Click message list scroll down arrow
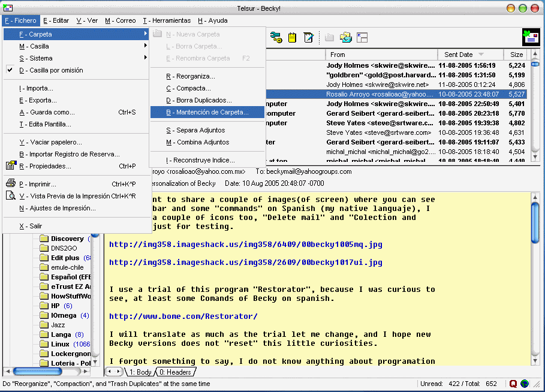The width and height of the screenshot is (545, 392). pyautogui.click(x=535, y=158)
